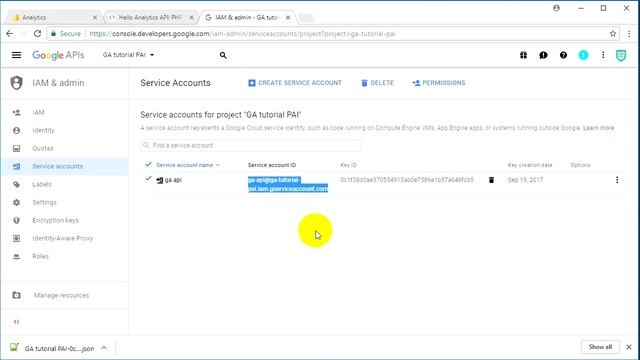Click the Key ID hash value
This screenshot has height=360, width=640.
tap(407, 180)
